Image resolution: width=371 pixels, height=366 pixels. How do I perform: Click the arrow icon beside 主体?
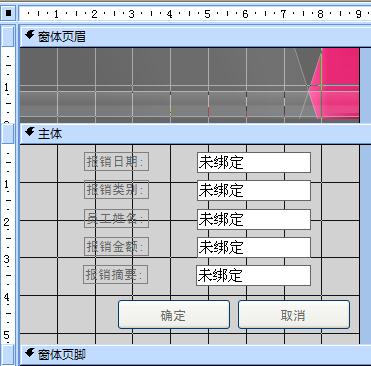coord(30,132)
